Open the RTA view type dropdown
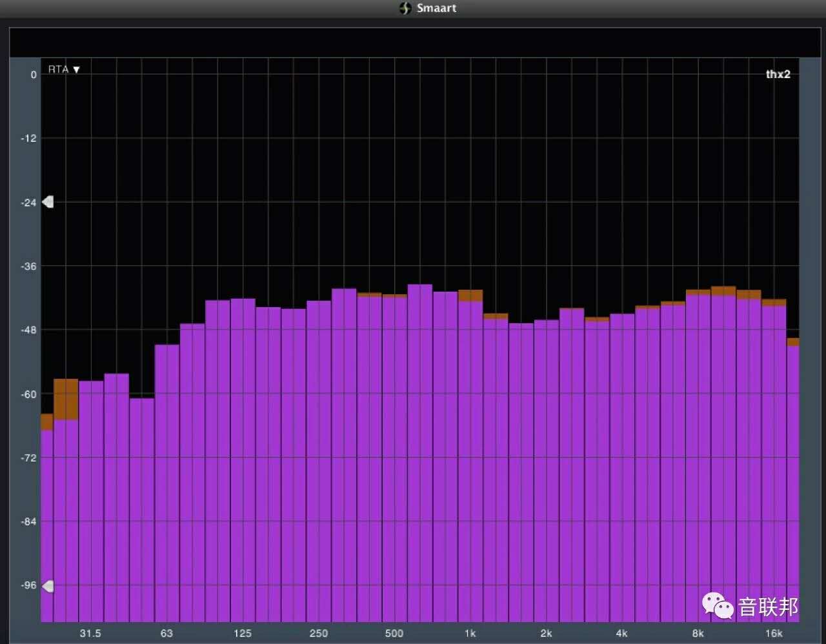826x644 pixels. point(59,70)
